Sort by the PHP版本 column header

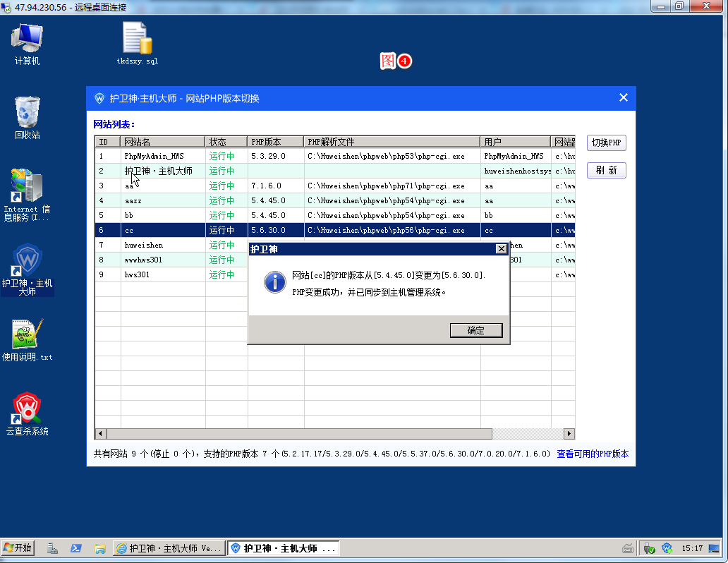pyautogui.click(x=275, y=142)
